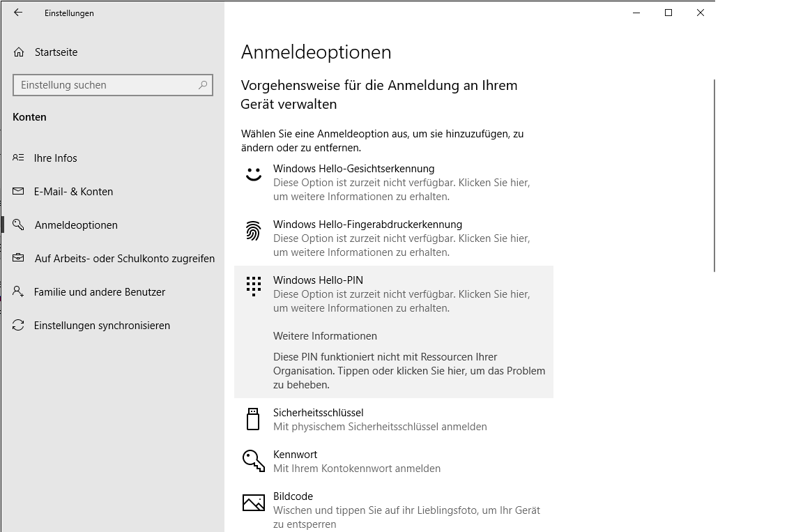803x532 pixels.
Task: Click the fingerprint icon
Action: click(x=254, y=231)
